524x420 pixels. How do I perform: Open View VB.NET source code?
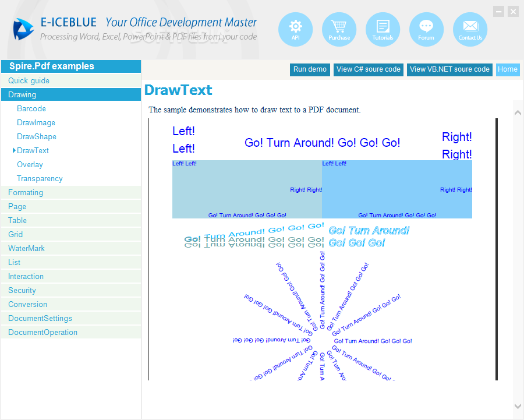click(449, 69)
